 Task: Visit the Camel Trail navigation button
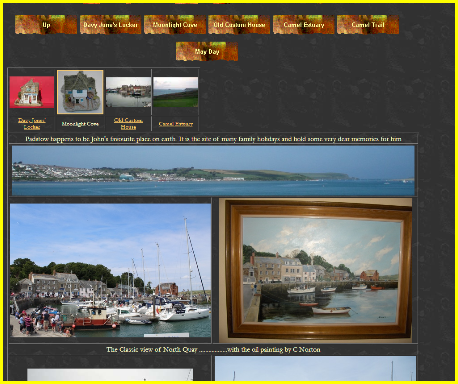(368, 25)
